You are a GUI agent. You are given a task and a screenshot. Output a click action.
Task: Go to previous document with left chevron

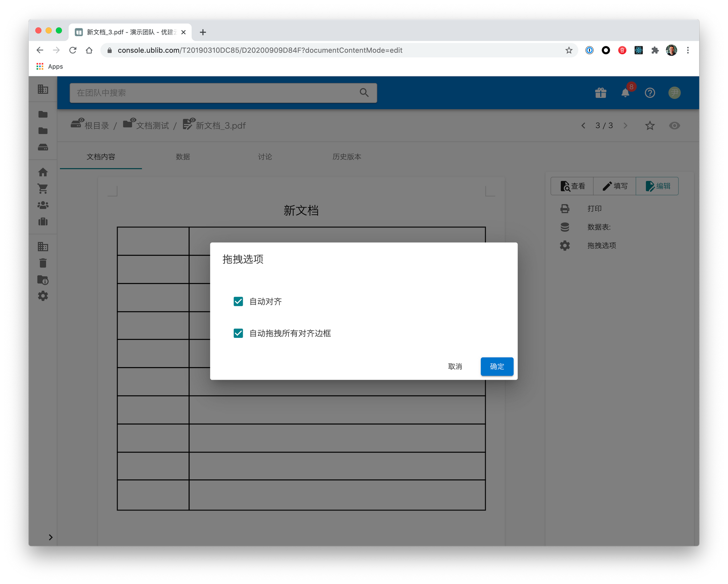583,126
